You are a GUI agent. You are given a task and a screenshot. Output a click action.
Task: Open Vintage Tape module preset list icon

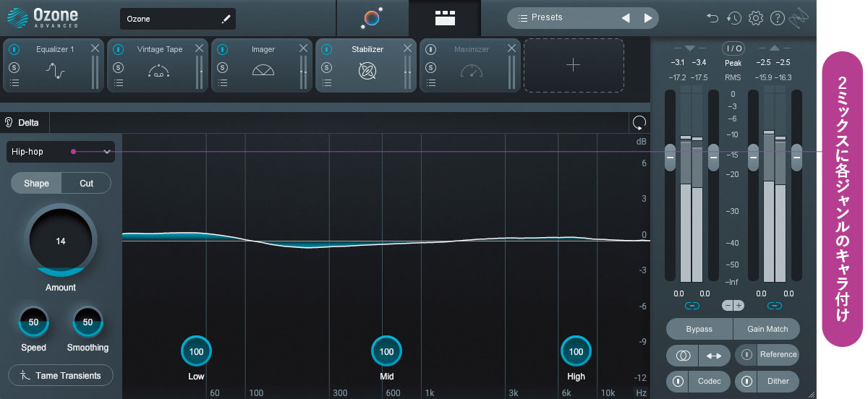(119, 83)
